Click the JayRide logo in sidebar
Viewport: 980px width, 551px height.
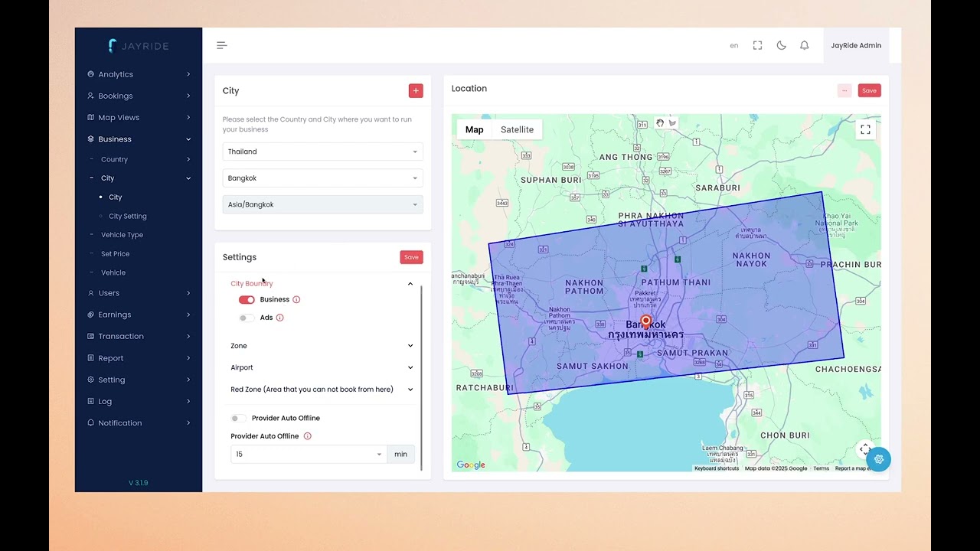(139, 46)
